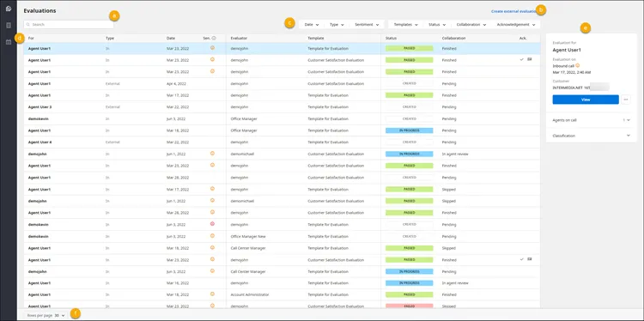Screen dimensions: 644x321
Task: Click the Create external evaluation link
Action: pyautogui.click(x=513, y=11)
